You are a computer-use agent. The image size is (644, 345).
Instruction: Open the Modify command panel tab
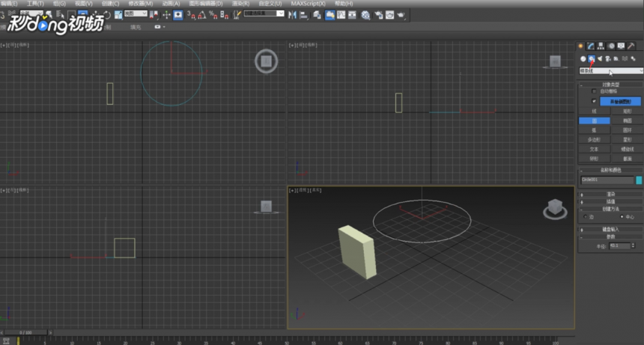point(591,46)
